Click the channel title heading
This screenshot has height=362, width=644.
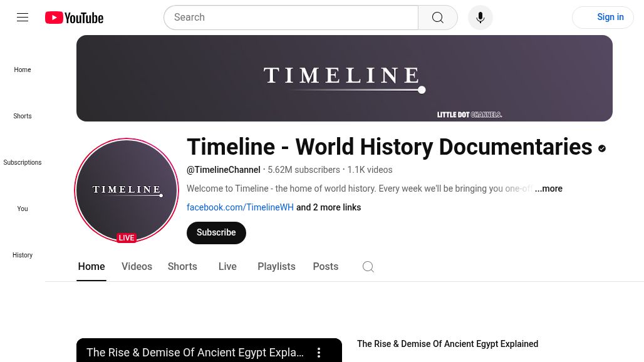tap(390, 147)
